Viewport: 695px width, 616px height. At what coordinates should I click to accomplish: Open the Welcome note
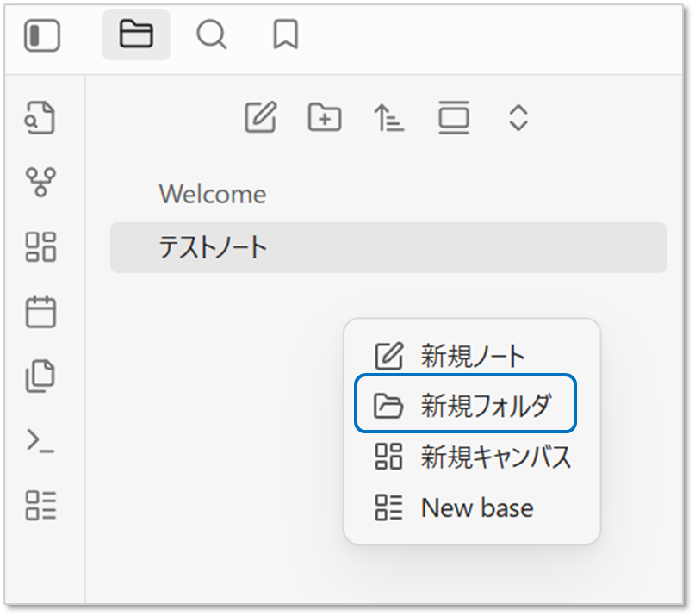213,195
